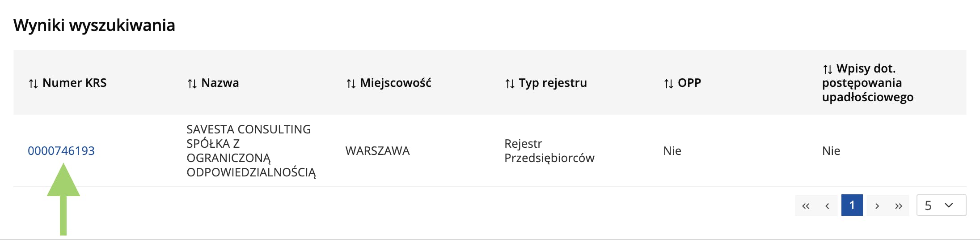Viewport: 980px width, 240px height.
Task: Go to previous page of results
Action: pyautogui.click(x=827, y=206)
